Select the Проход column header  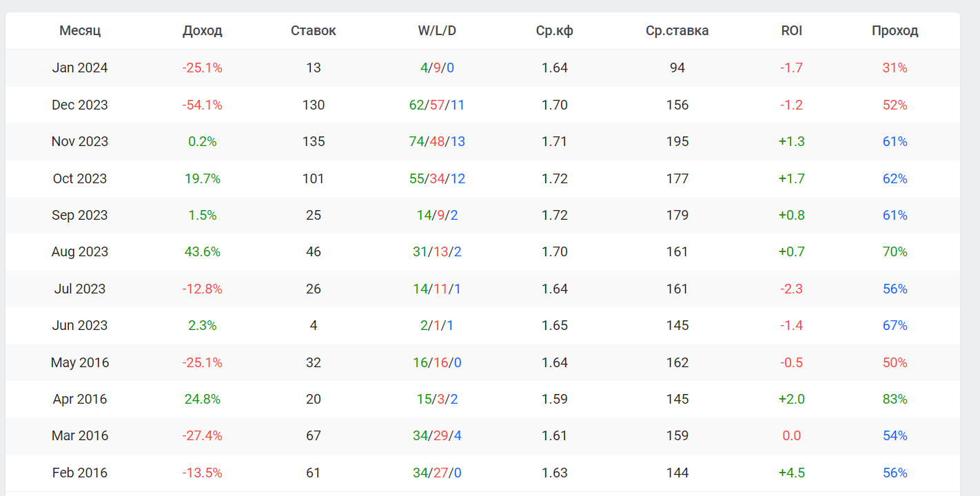(895, 31)
